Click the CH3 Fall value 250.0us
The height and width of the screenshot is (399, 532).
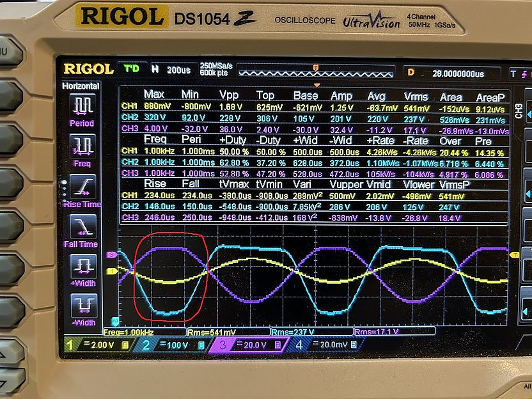coord(197,217)
